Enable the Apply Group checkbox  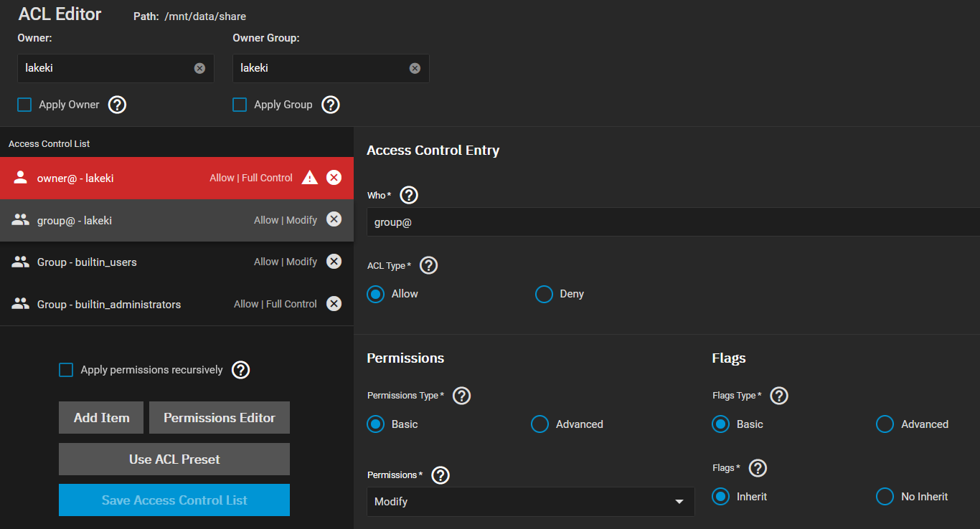[x=240, y=105]
